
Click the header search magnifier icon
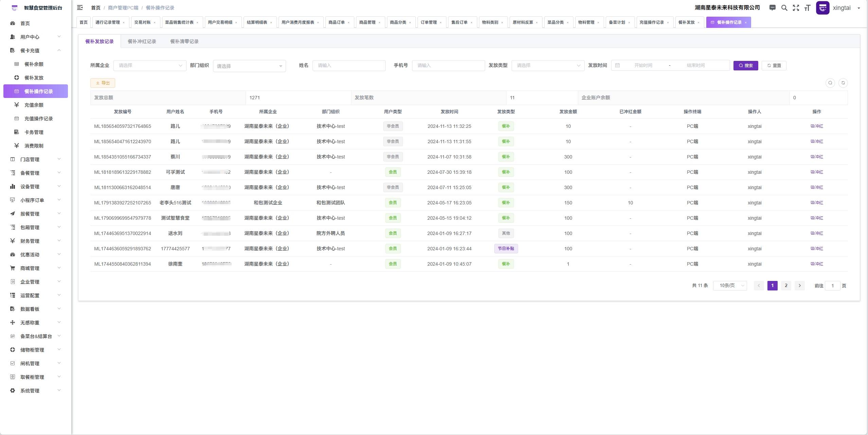tap(784, 7)
